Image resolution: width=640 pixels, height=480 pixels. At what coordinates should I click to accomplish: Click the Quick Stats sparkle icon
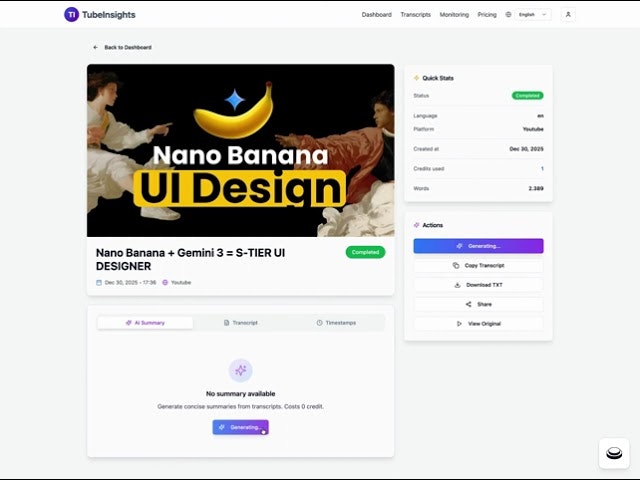[x=416, y=78]
